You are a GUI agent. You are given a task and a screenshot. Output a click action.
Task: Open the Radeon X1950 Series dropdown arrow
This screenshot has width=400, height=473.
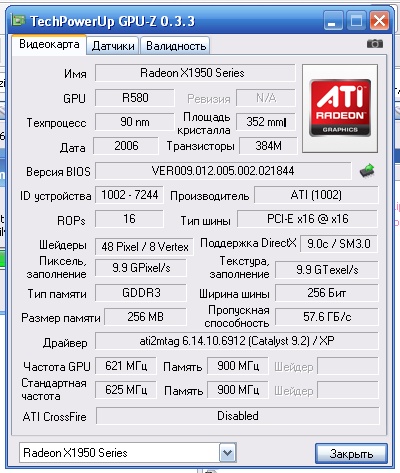[228, 452]
